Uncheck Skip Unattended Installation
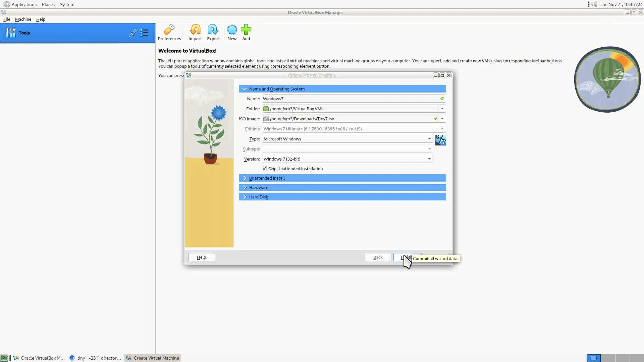Screen dimensions: 644x362 tap(264, 169)
